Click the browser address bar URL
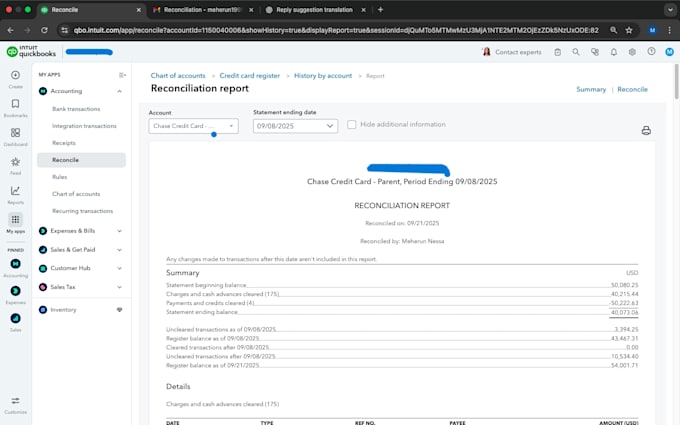Screen dimensions: 680x425 pyautogui.click(x=336, y=30)
